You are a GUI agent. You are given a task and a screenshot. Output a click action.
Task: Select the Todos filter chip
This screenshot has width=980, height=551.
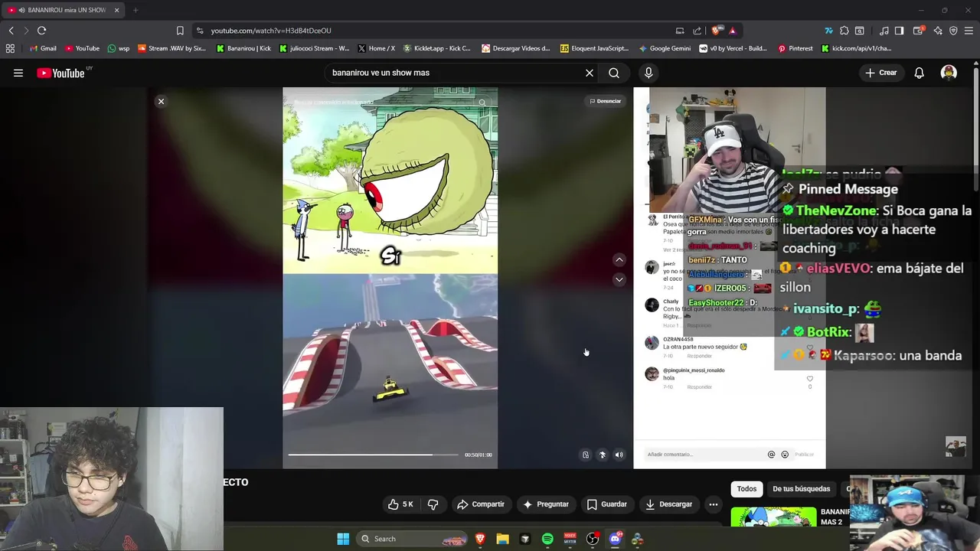(746, 489)
